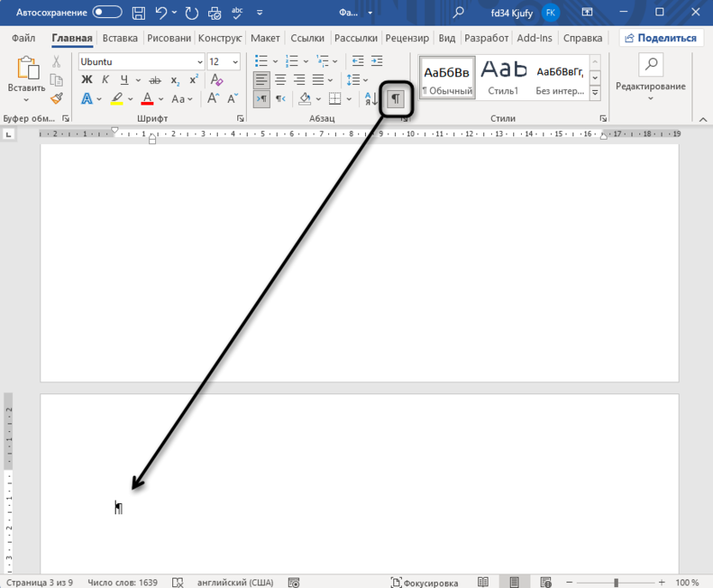
Task: Click the superscript icon
Action: coord(194,80)
